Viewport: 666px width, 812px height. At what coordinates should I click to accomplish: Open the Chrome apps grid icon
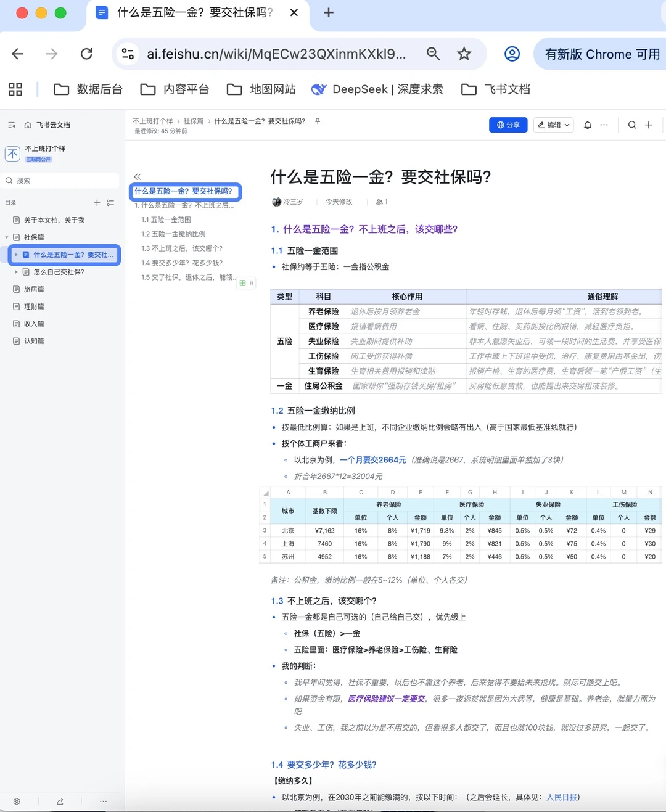15,89
